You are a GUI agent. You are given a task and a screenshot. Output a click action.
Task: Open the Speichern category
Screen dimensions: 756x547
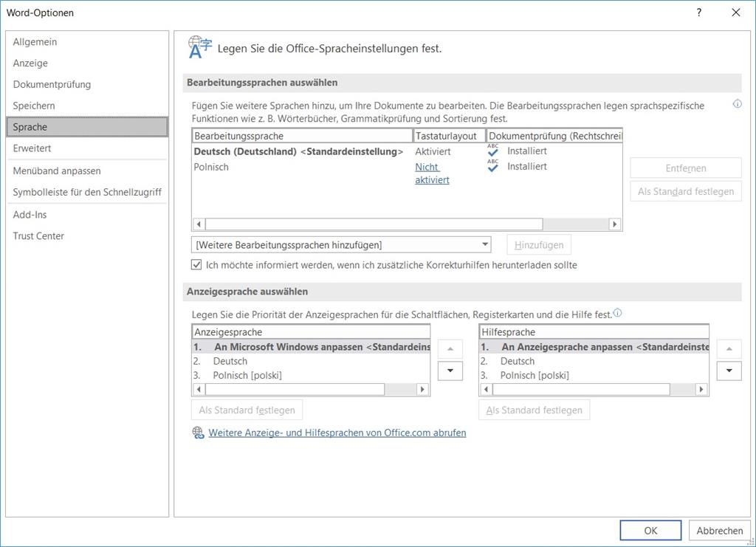click(87, 106)
